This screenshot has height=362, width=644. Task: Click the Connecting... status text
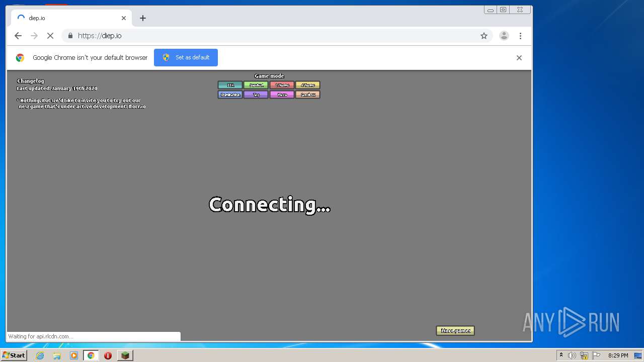tap(270, 205)
